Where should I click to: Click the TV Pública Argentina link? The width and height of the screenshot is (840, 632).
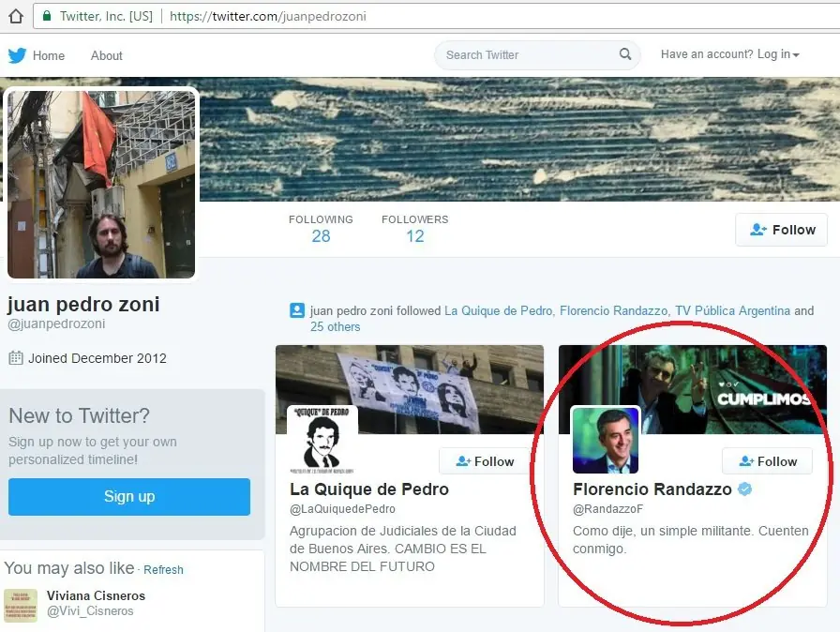[x=732, y=310]
